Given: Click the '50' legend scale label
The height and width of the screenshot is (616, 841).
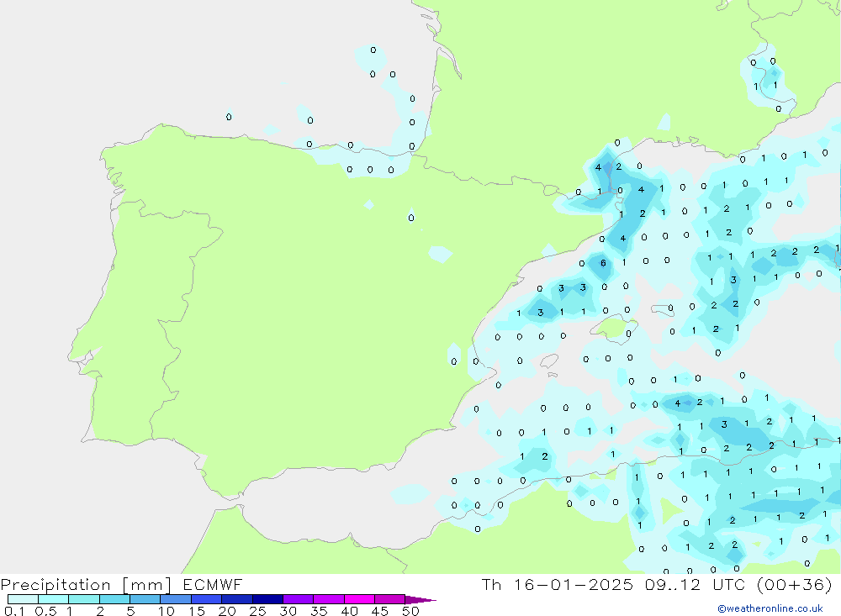Looking at the screenshot, I should pyautogui.click(x=410, y=611).
